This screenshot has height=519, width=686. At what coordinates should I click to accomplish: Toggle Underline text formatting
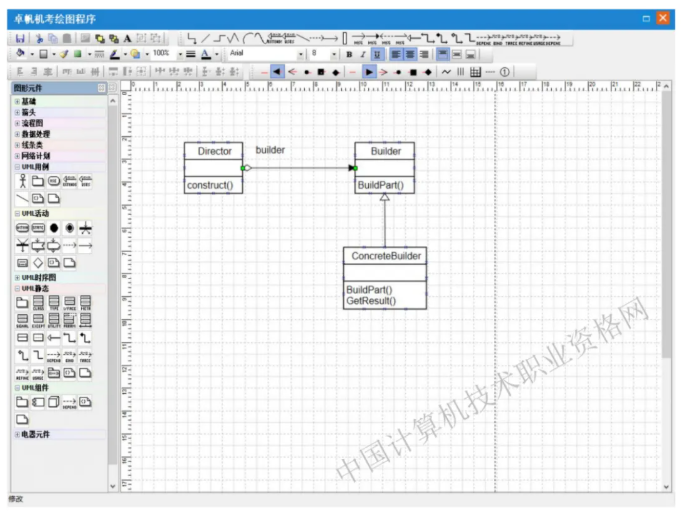(377, 54)
